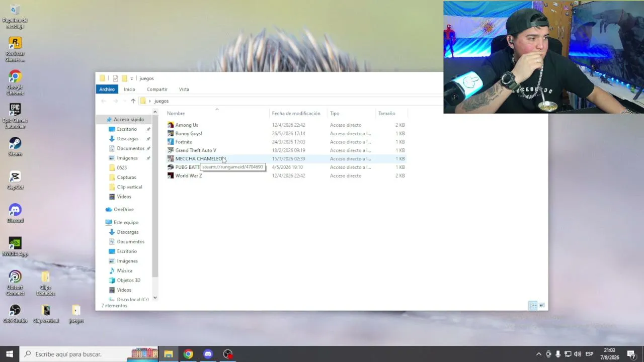Click the navigation pane scroll-down arrow
This screenshot has width=644, height=362.
[155, 298]
